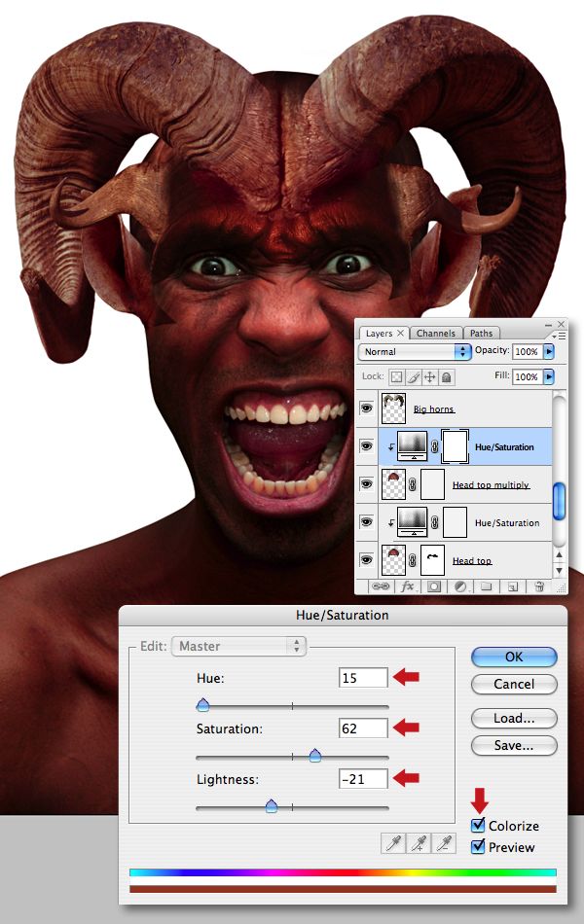Click the Saturation value field
584x924 pixels.
click(363, 729)
